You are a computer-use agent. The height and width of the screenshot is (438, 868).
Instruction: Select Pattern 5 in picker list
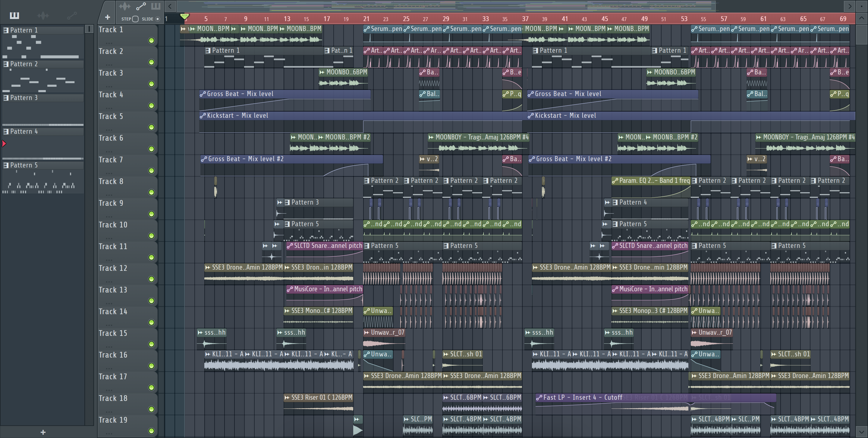click(24, 165)
